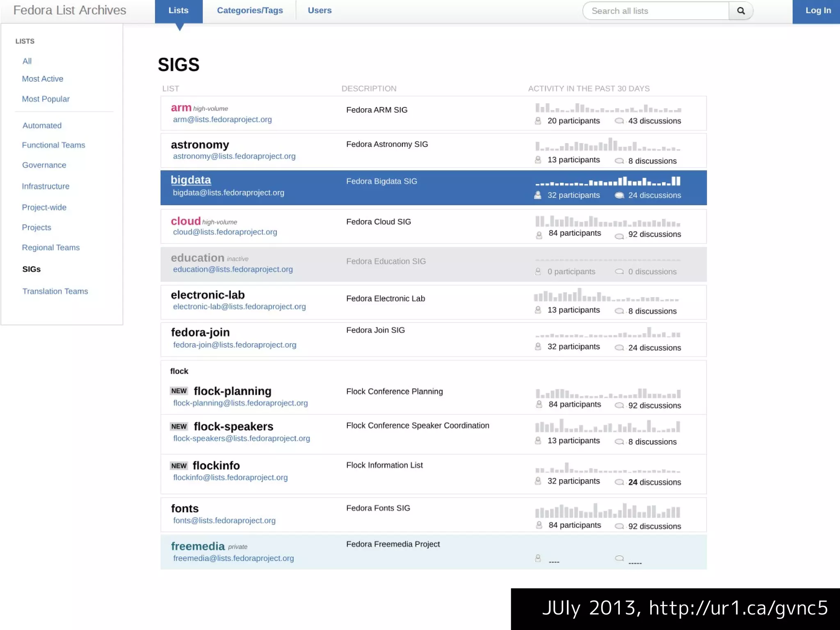Select SIGs category in sidebar

click(x=32, y=269)
